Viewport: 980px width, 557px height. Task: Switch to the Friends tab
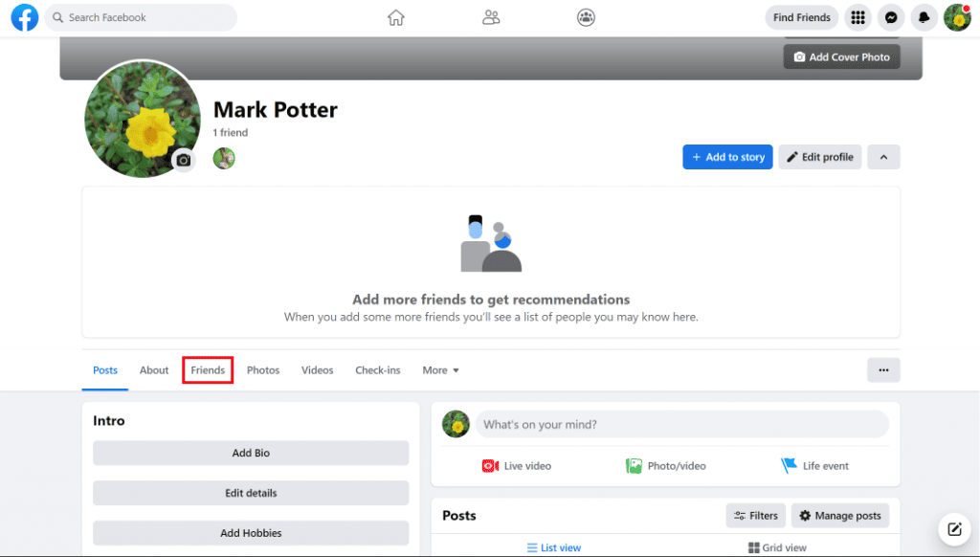tap(208, 370)
